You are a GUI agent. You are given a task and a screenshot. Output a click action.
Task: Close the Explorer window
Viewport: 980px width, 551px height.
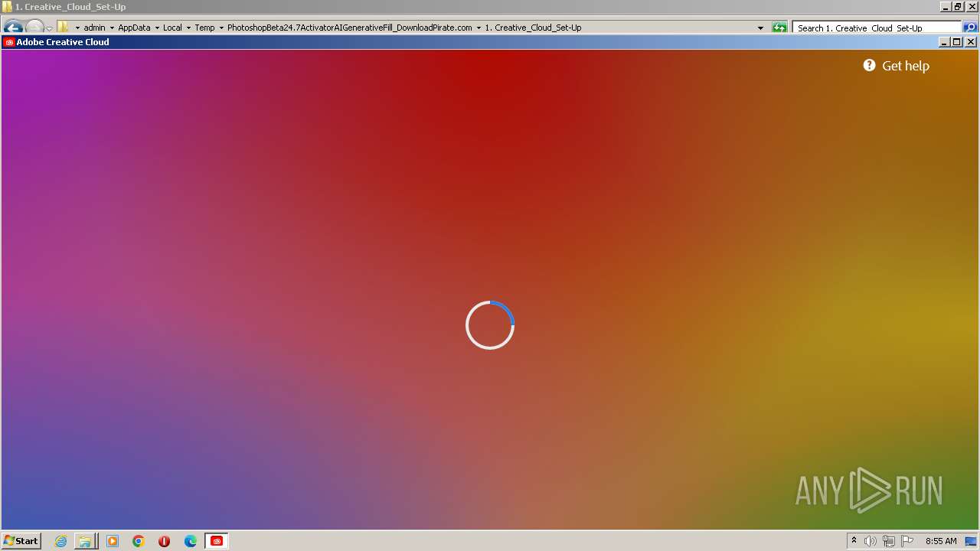[972, 7]
